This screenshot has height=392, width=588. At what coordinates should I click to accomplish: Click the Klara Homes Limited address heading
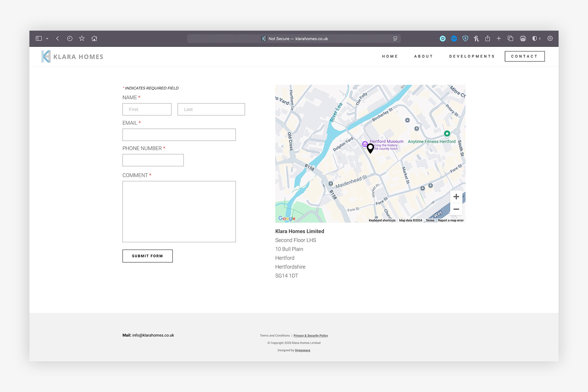[x=300, y=232]
